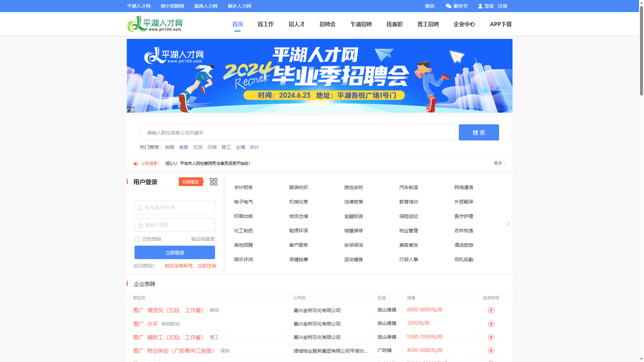This screenshot has width=644, height=362.
Task: Click the 服务号 WeChat icon in the top bar
Action: coord(449,6)
